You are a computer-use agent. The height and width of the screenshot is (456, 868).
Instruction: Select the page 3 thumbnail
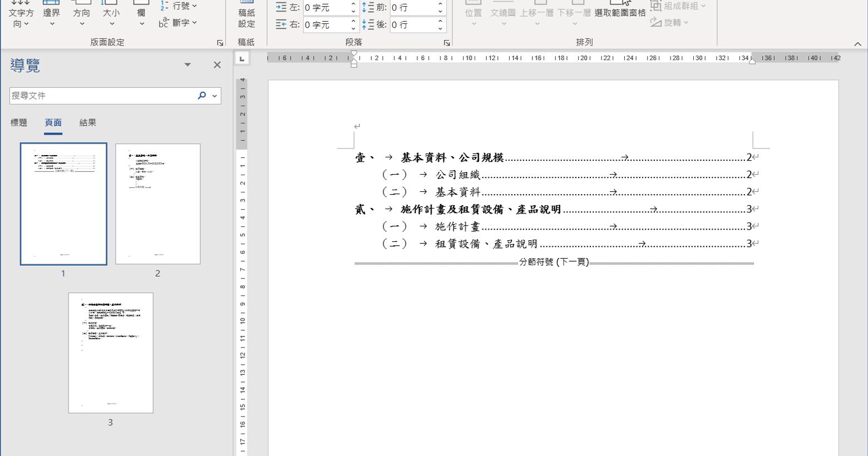tap(111, 353)
